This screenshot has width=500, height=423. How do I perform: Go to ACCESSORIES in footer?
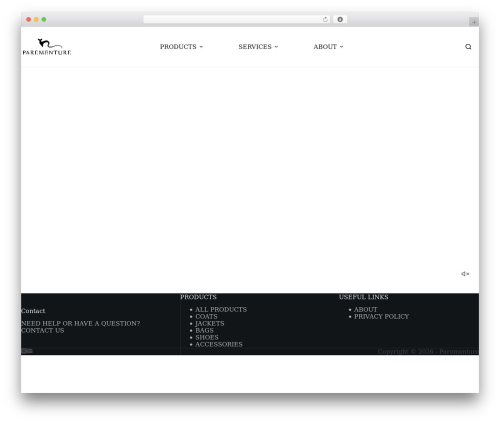(x=219, y=345)
